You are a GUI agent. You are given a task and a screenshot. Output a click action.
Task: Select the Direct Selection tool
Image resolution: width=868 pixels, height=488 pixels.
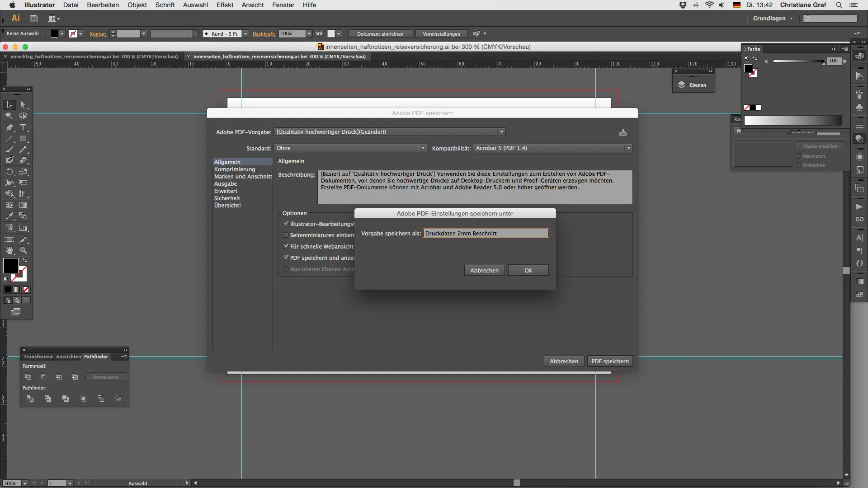pos(23,105)
